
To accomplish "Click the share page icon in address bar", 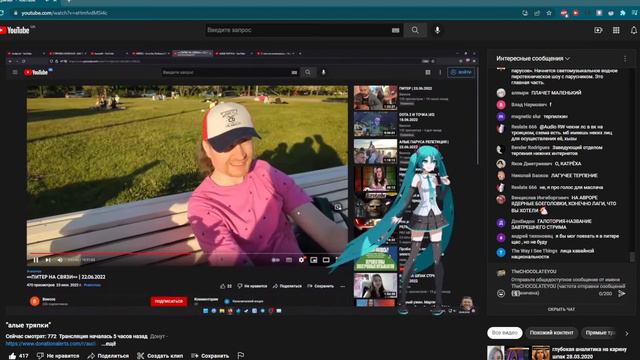I will coord(537,13).
